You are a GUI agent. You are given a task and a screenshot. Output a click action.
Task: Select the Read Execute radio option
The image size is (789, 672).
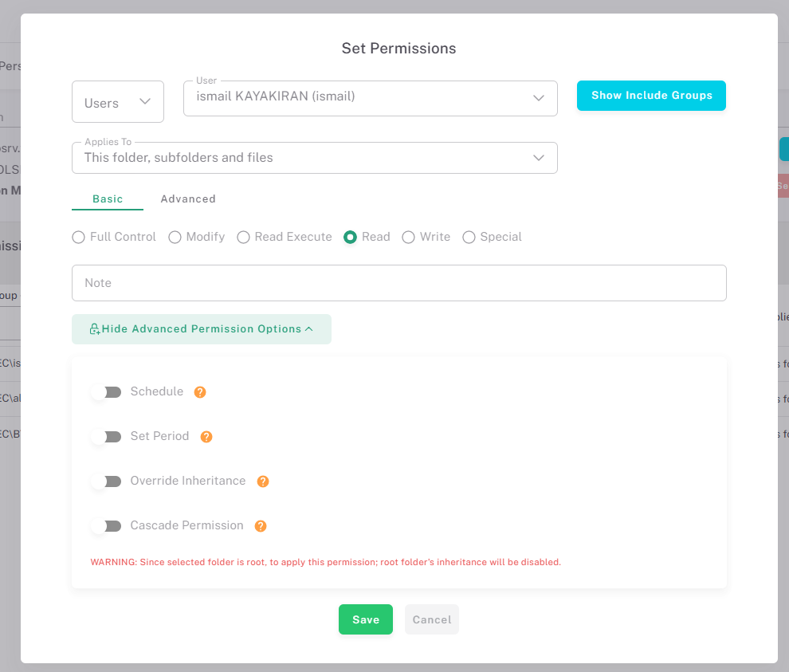244,237
